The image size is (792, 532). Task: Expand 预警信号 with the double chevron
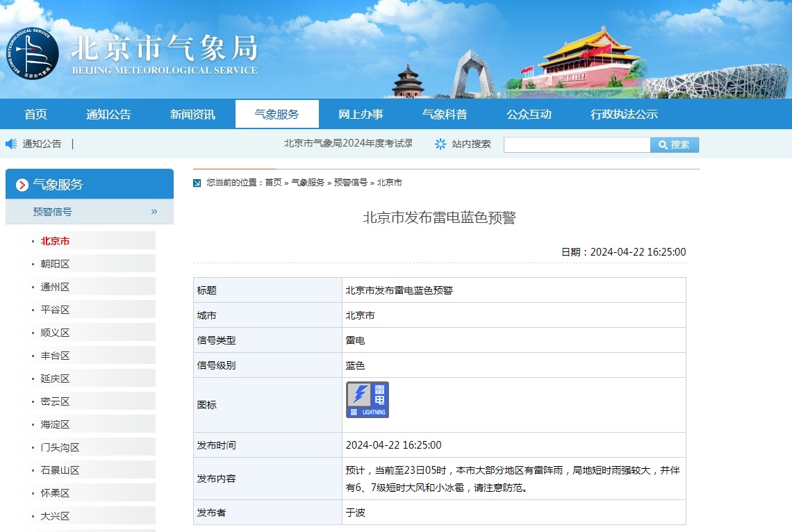[x=154, y=212]
